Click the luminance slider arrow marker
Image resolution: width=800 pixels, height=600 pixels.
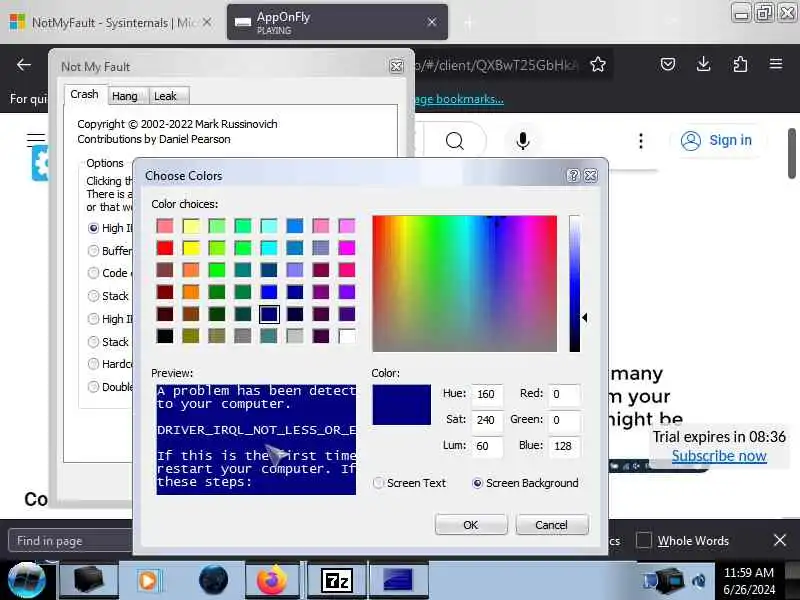click(585, 317)
